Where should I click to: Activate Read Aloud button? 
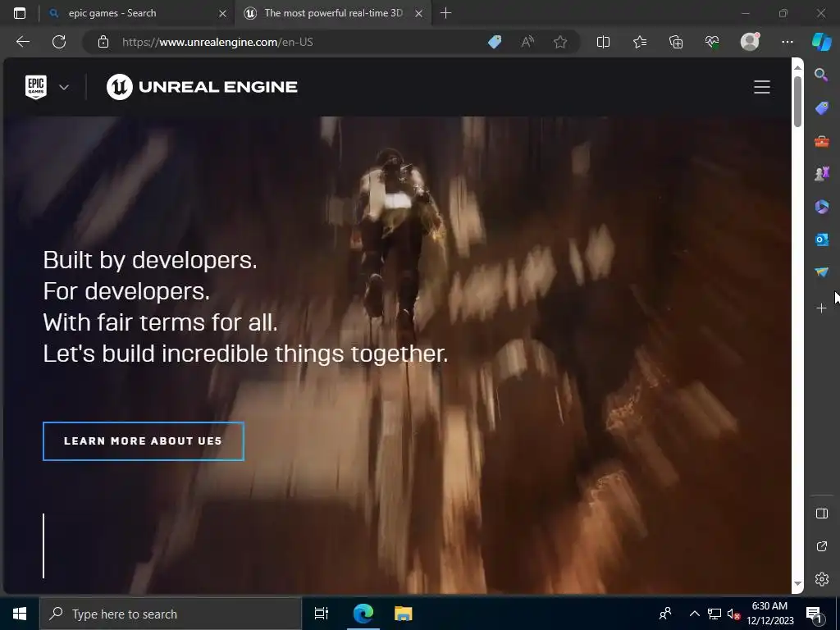527,42
